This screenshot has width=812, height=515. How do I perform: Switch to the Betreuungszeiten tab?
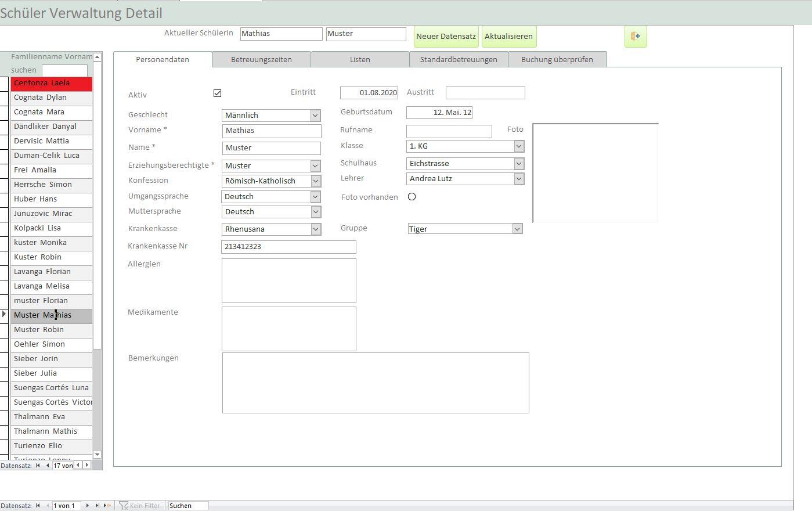pos(261,59)
